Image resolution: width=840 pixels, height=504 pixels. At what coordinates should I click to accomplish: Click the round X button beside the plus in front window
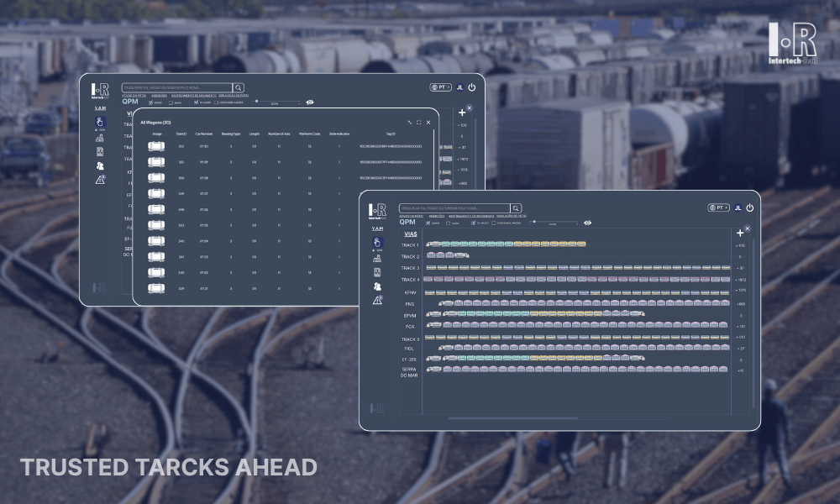(x=748, y=228)
